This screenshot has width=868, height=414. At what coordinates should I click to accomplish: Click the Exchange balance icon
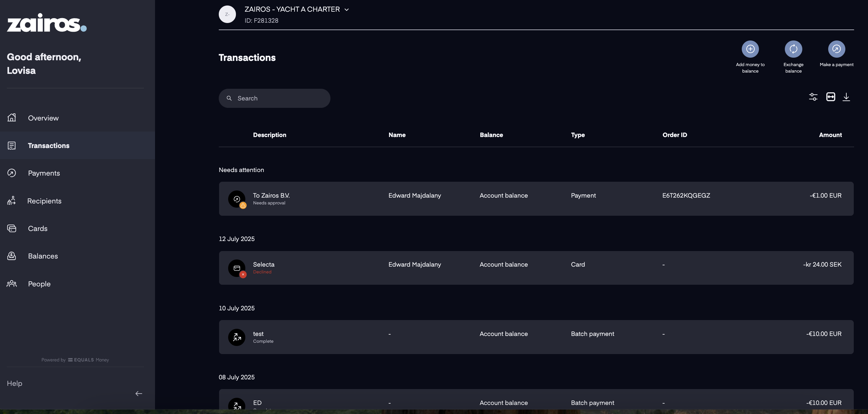[793, 49]
